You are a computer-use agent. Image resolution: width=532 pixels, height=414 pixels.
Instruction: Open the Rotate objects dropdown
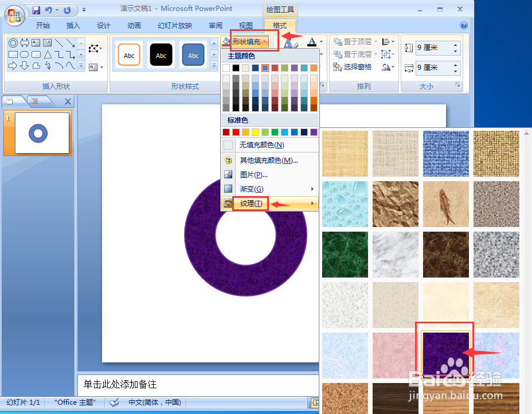click(x=388, y=67)
